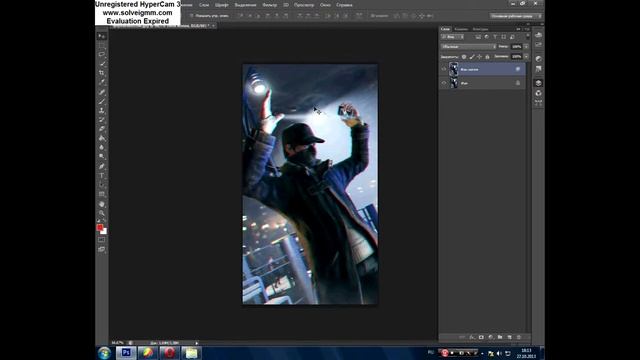Switch to the Channels tab

[x=461, y=29]
